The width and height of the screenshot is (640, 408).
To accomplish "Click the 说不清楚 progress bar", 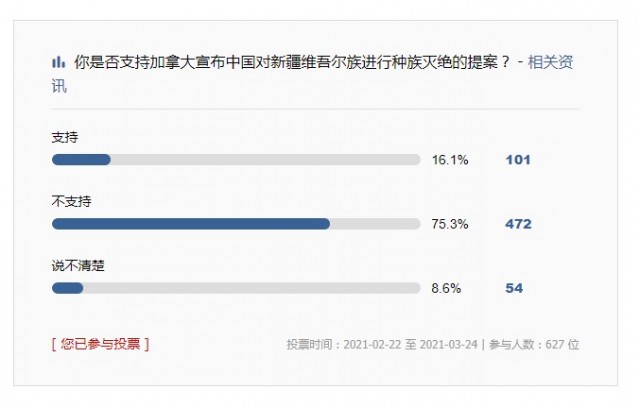I will click(x=236, y=288).
